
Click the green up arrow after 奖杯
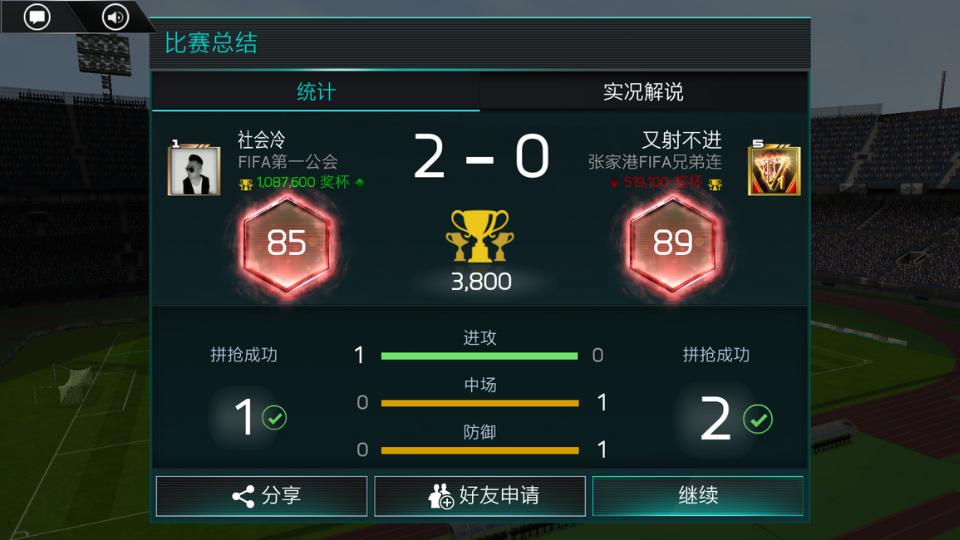360,182
